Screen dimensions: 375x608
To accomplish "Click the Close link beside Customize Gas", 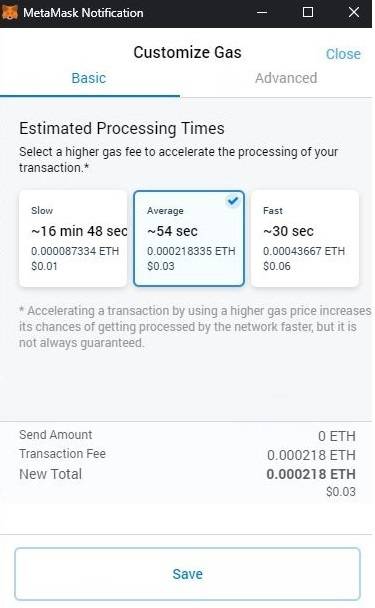I will 343,54.
